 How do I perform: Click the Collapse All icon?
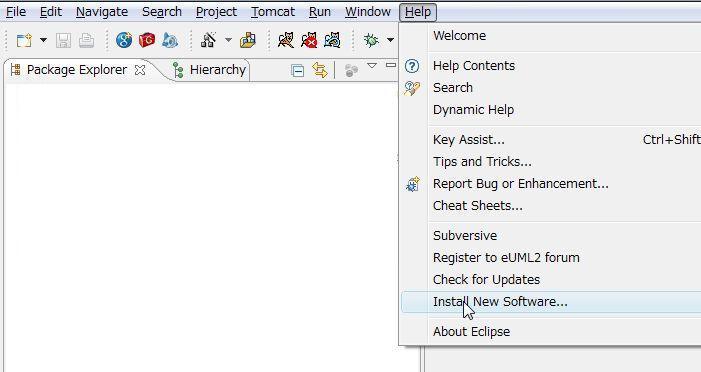pos(297,71)
